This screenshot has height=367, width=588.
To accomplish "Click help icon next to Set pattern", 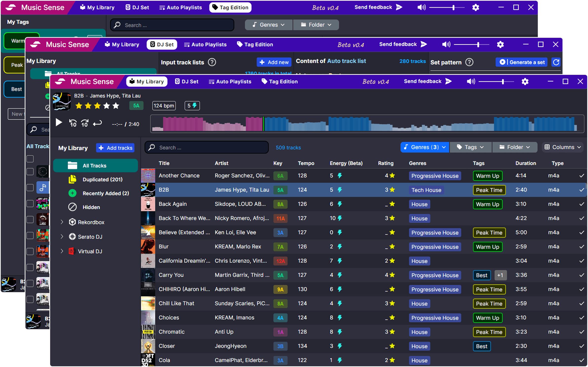I will tap(469, 62).
